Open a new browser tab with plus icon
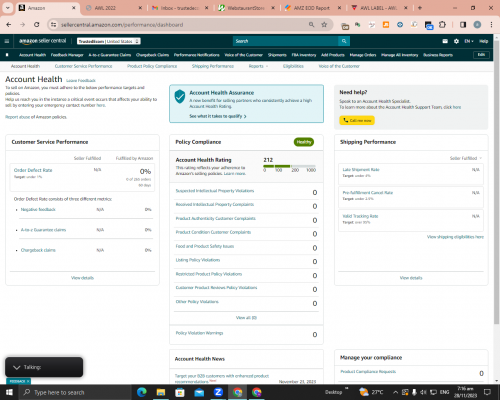Viewport: 500px width, 400px height. [420, 8]
